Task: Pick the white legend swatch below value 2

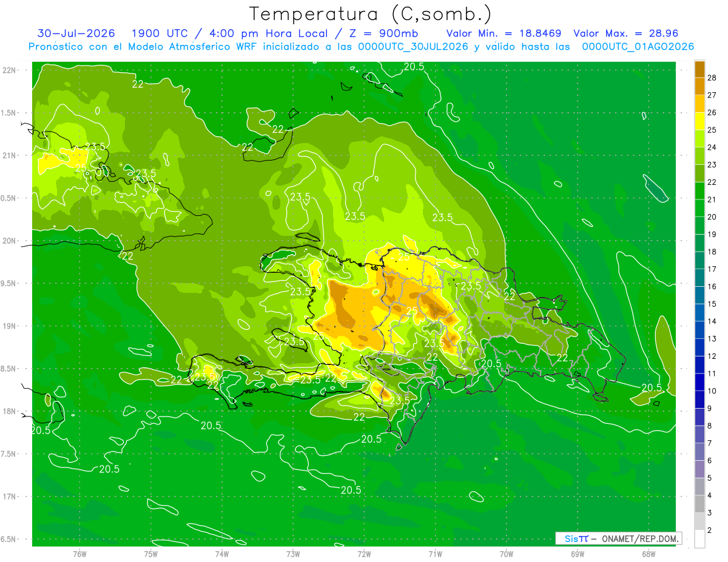Action: click(x=699, y=539)
